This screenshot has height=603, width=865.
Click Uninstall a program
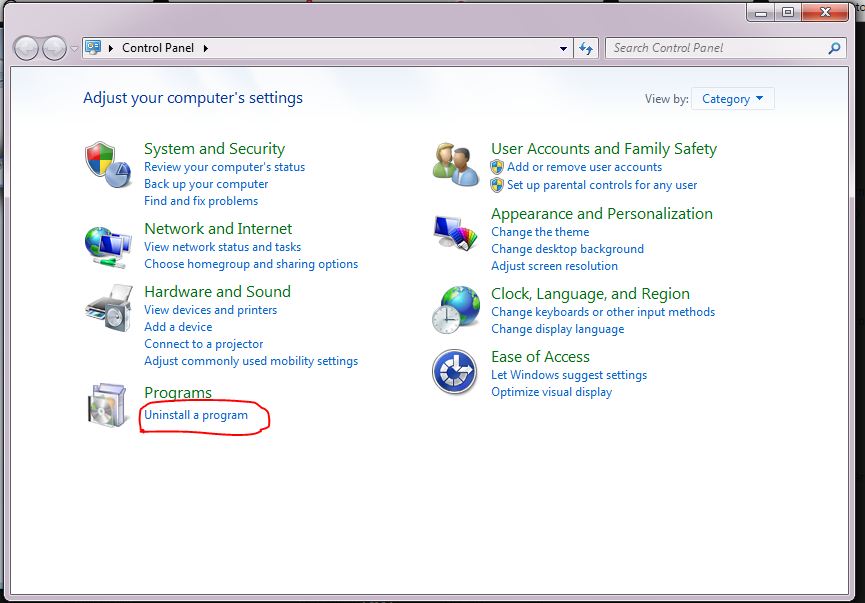click(x=196, y=415)
